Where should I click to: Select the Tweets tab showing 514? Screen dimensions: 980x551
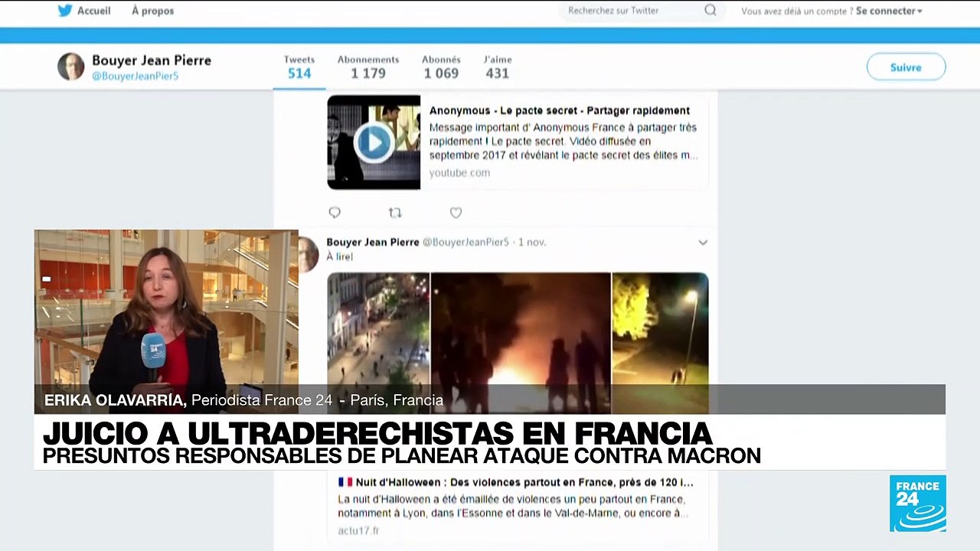click(x=299, y=67)
